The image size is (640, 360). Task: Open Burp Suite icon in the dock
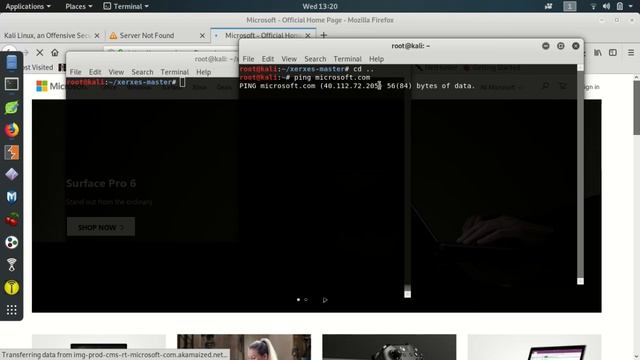11,153
